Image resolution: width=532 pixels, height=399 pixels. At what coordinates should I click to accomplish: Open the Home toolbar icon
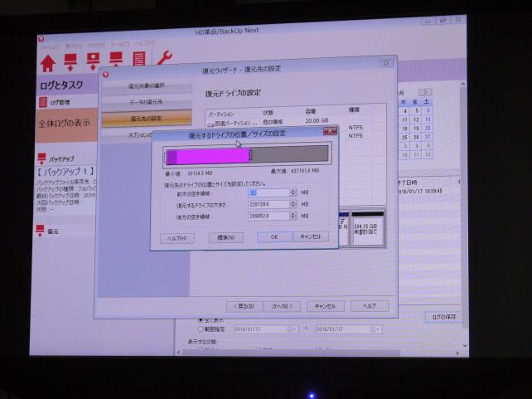[48, 64]
